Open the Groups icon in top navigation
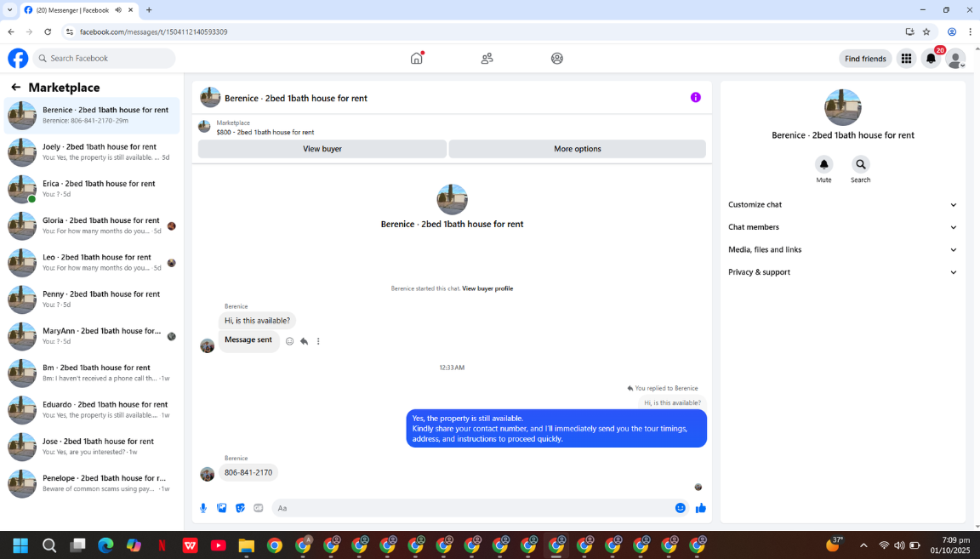The image size is (980, 559). coord(557,58)
